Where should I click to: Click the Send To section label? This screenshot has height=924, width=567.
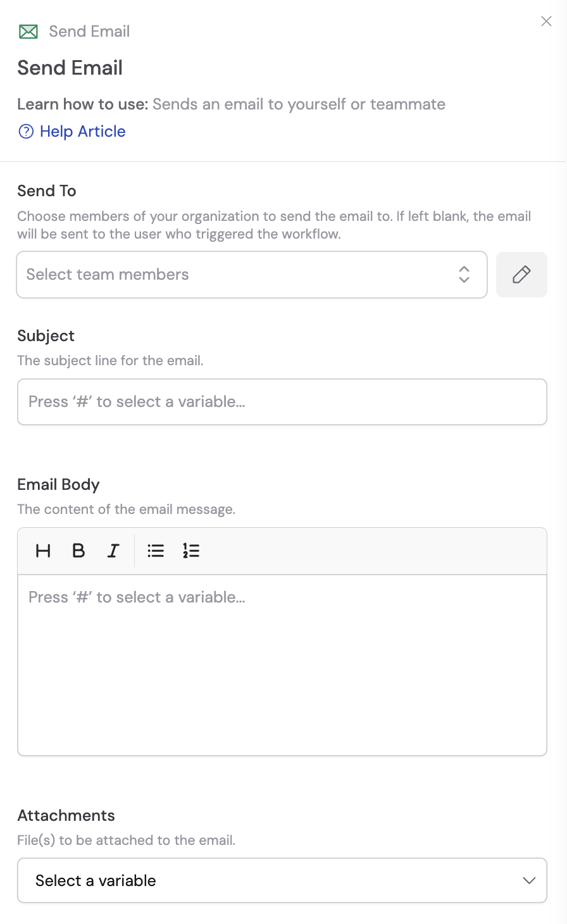pyautogui.click(x=46, y=190)
